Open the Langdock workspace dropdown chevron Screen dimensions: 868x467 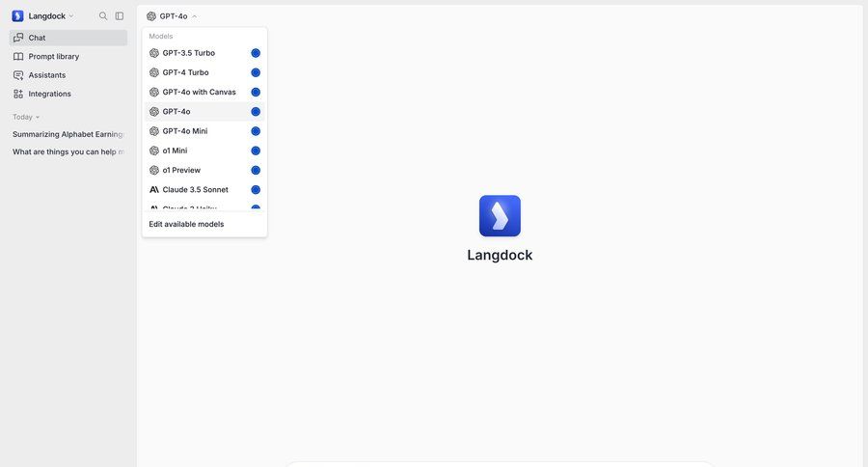[x=70, y=16]
